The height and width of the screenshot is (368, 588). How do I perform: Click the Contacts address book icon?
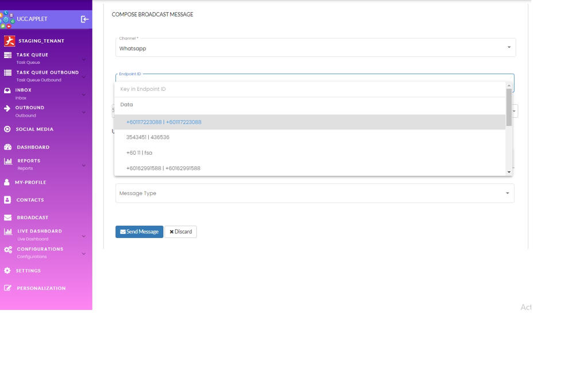tap(7, 200)
